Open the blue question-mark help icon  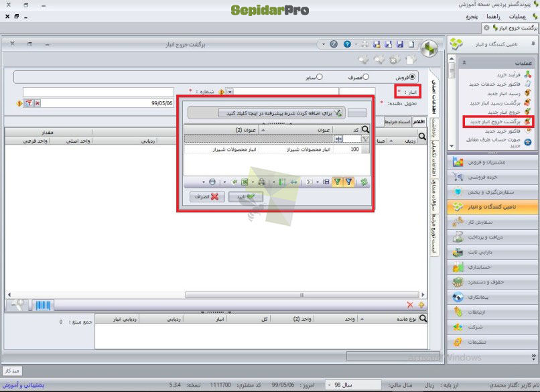[347, 44]
